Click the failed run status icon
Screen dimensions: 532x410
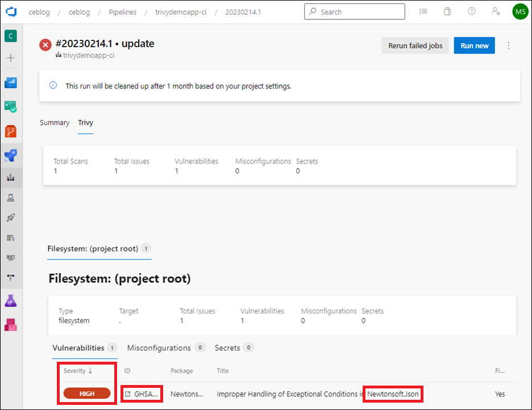[45, 45]
